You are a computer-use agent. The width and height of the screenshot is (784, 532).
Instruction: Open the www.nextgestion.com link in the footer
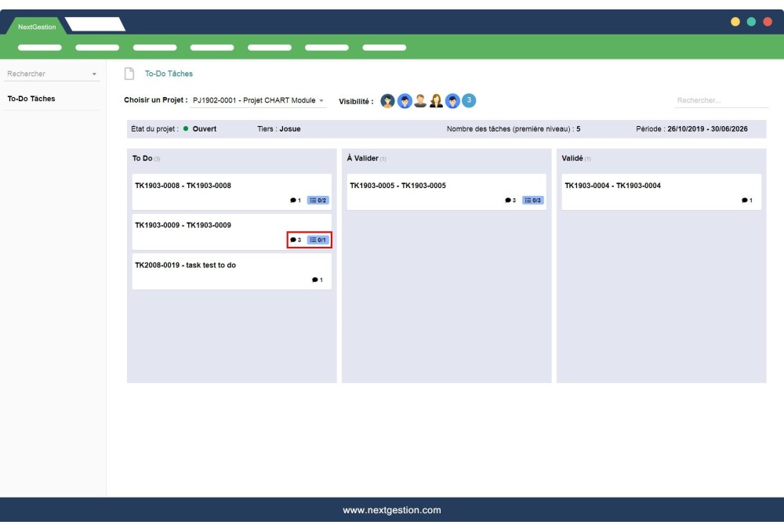391,509
